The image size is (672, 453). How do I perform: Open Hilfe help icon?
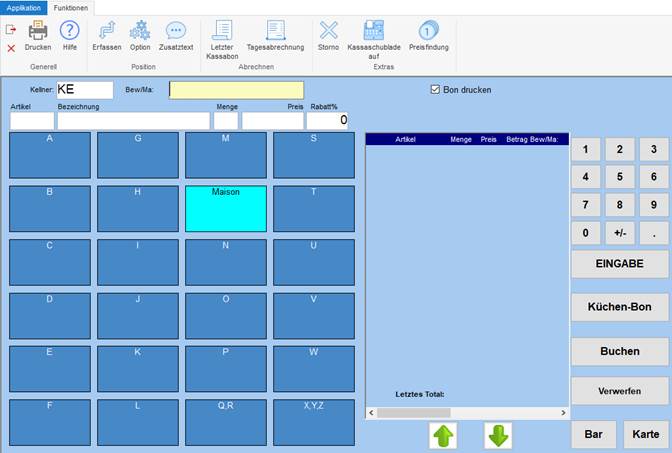(70, 33)
